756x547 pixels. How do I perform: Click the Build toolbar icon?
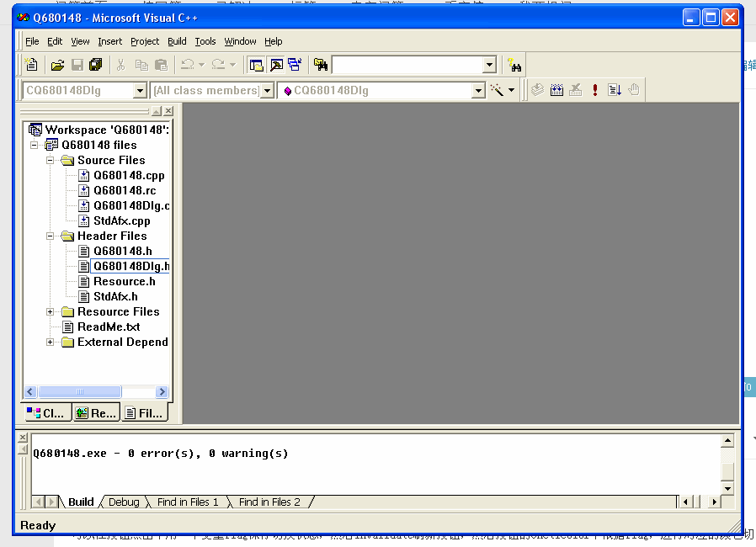coord(556,90)
